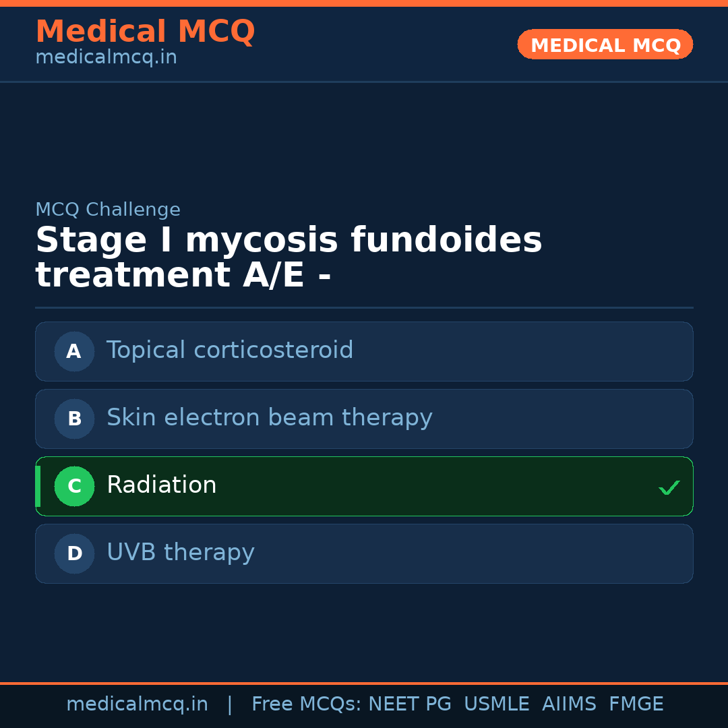The height and width of the screenshot is (728, 728).
Task: Choose the Skin electron beam therapy text
Action: 269,418
